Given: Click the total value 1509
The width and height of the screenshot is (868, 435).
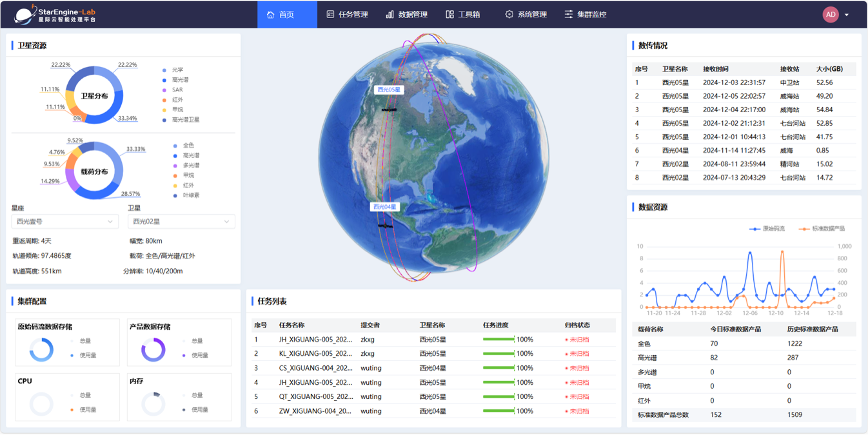Looking at the screenshot, I should 794,414.
